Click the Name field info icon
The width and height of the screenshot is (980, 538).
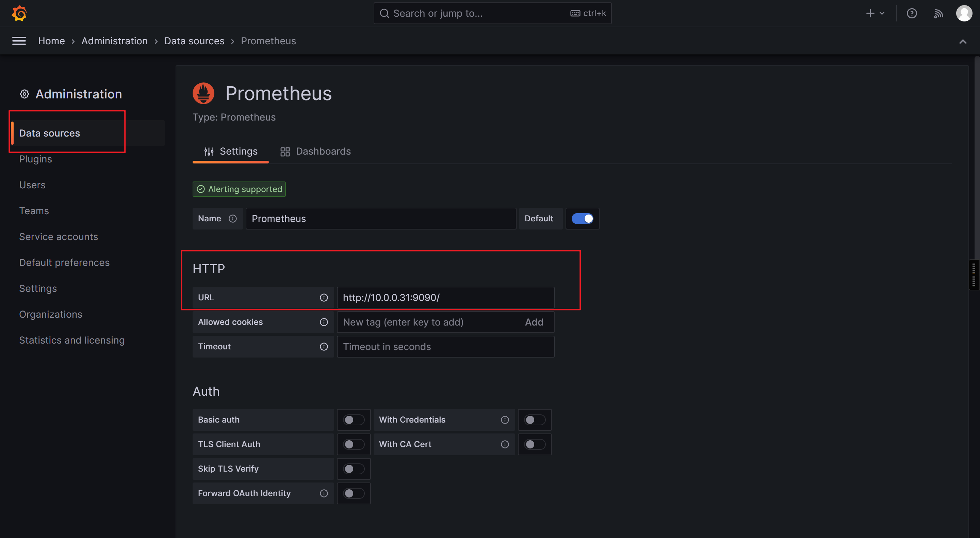pyautogui.click(x=233, y=219)
